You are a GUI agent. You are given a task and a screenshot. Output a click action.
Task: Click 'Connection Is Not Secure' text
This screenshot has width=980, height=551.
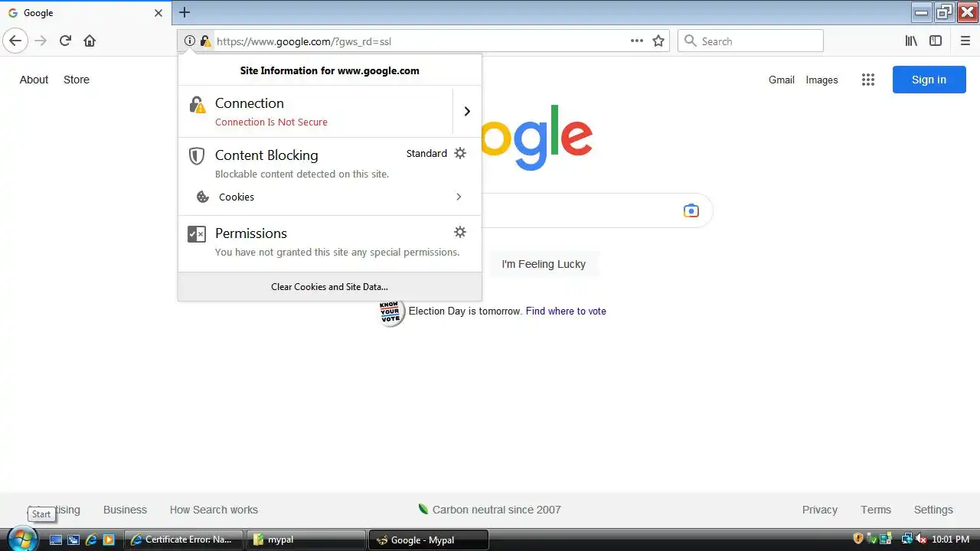tap(271, 122)
